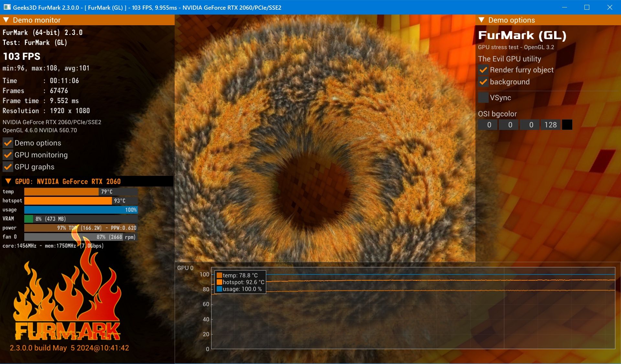This screenshot has height=364, width=621.
Task: Click the OSI bgcolor alpha field showing 128
Action: click(x=550, y=125)
